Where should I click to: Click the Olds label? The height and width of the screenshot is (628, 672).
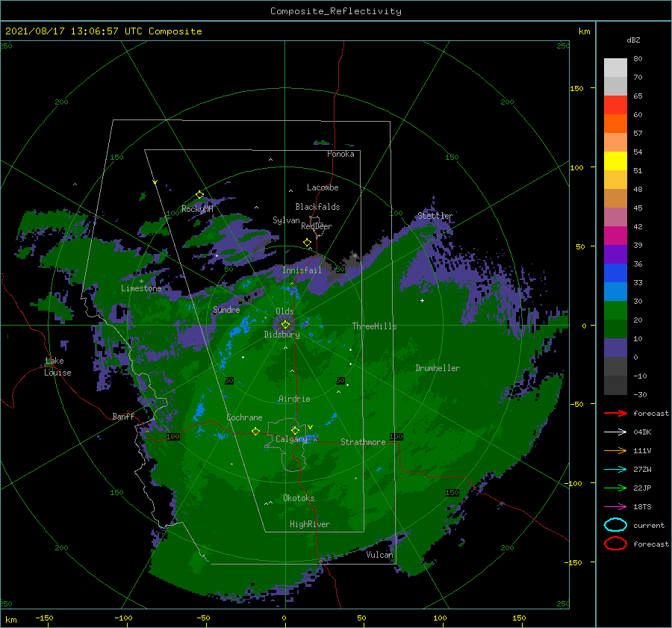[x=284, y=311]
